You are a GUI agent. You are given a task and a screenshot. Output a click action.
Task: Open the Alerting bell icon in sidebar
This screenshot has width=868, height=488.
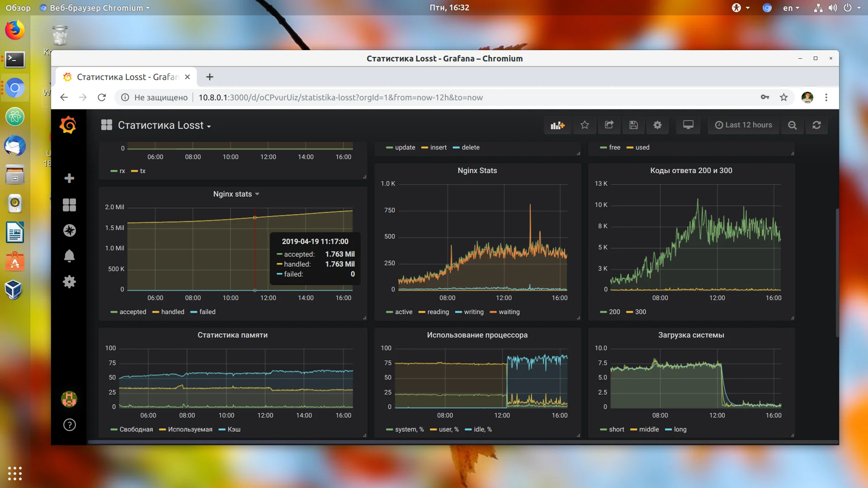pos(69,256)
